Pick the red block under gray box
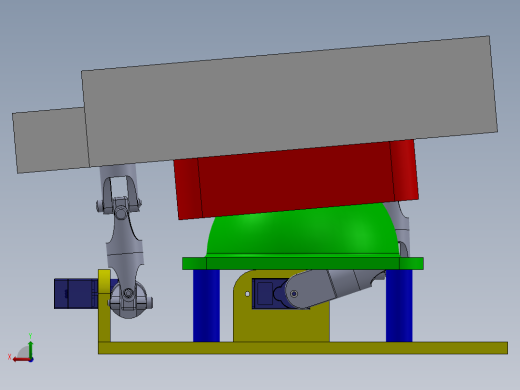 (296, 180)
